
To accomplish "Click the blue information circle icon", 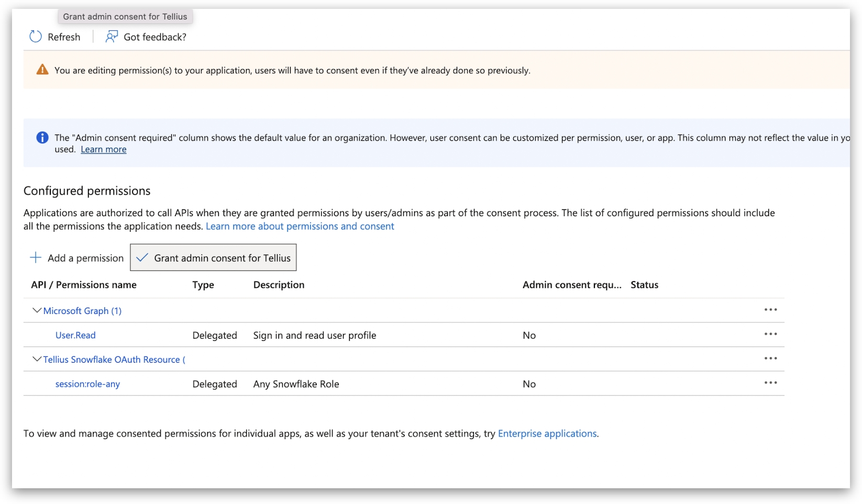I will click(42, 138).
